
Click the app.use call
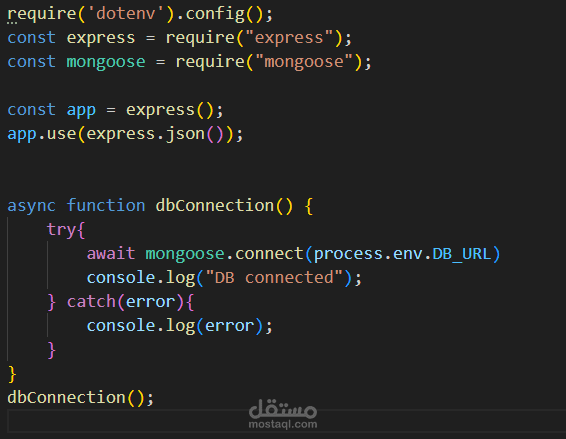coord(42,134)
